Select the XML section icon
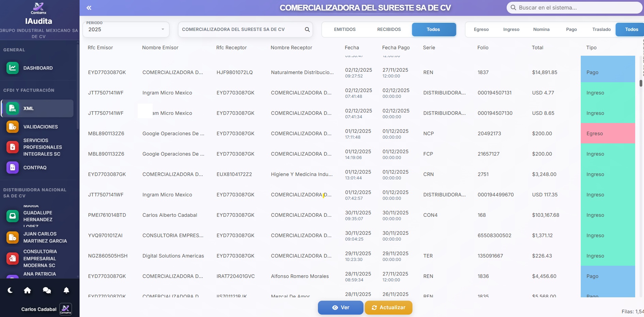The height and width of the screenshot is (317, 644). tap(12, 108)
